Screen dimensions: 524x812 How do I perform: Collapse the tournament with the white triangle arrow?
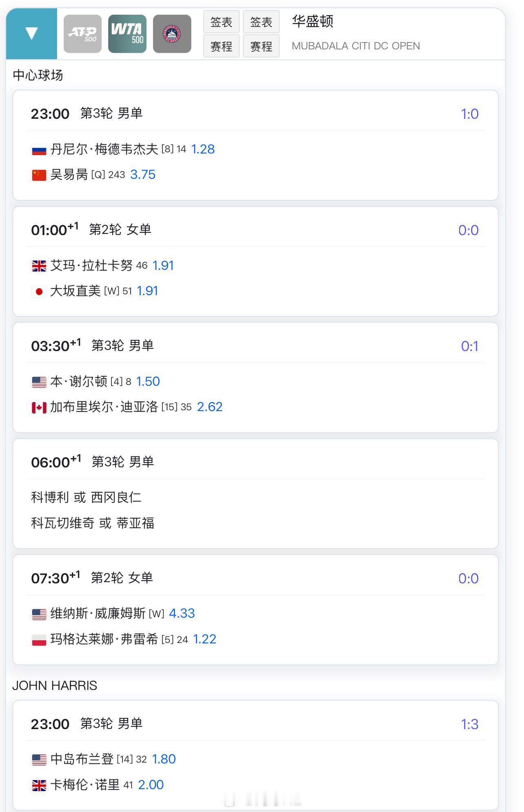(31, 33)
